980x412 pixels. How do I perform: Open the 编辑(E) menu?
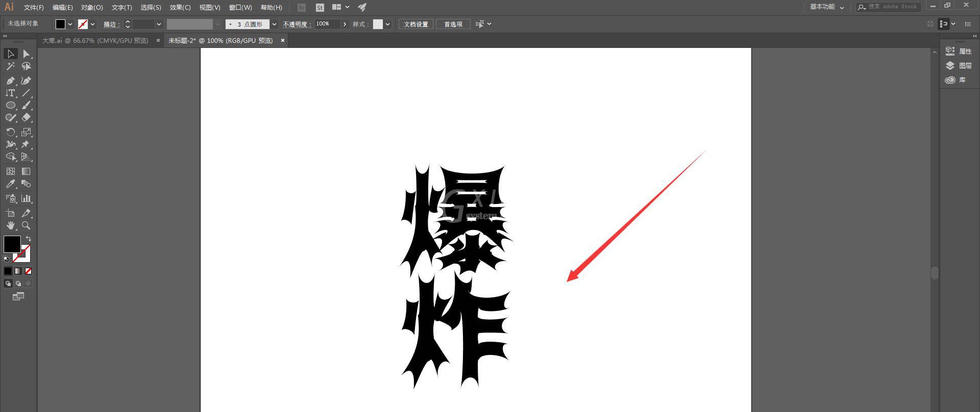coord(62,7)
